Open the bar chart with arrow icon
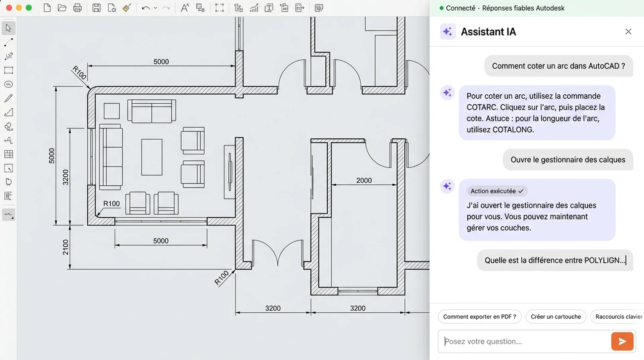The image size is (644, 360). pyautogui.click(x=254, y=8)
